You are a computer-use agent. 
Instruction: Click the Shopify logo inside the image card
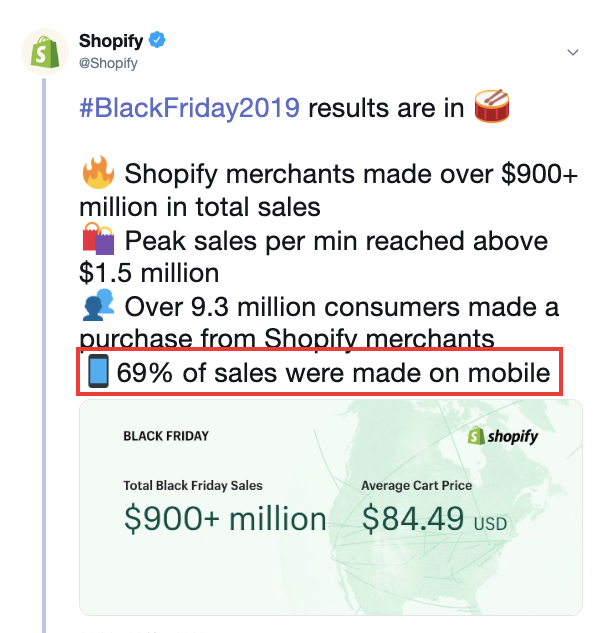coord(503,436)
